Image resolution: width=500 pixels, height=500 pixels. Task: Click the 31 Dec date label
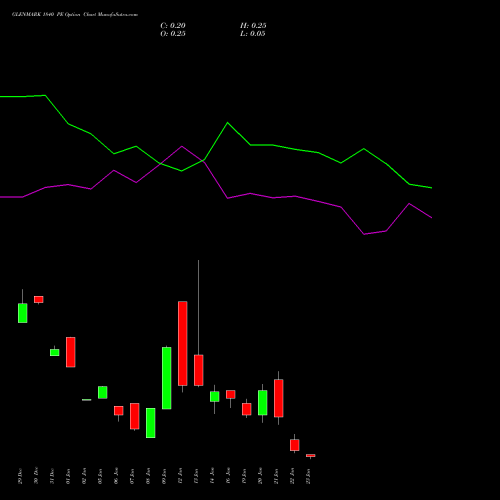pos(52,476)
